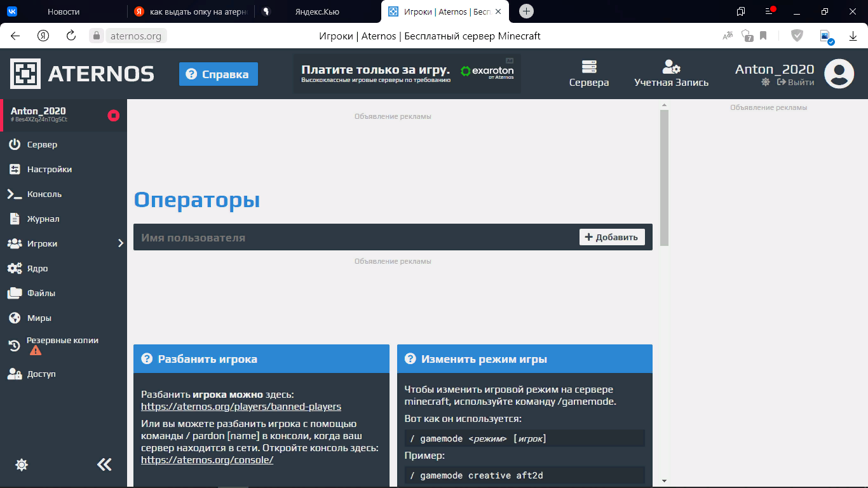Click the profile avatar picture

pos(839,74)
